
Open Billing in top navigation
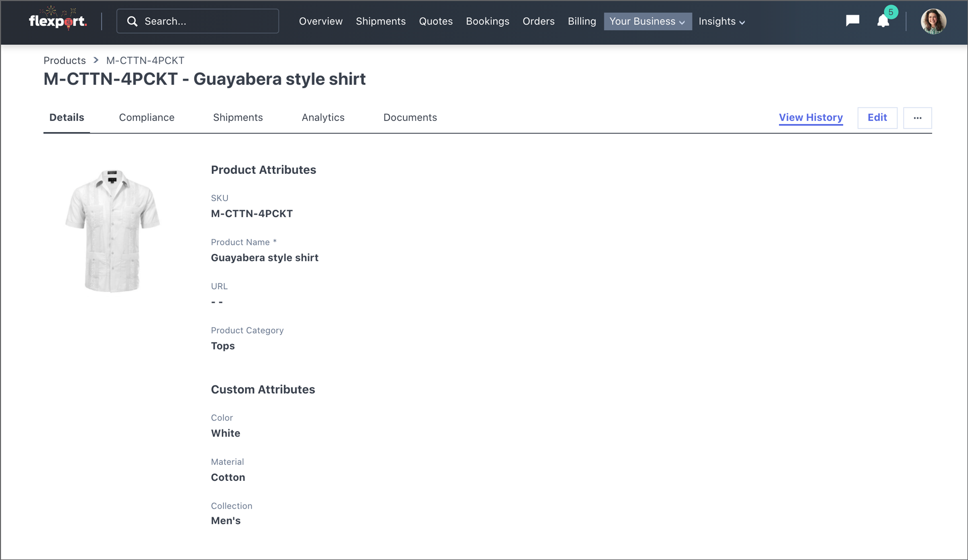pyautogui.click(x=581, y=21)
